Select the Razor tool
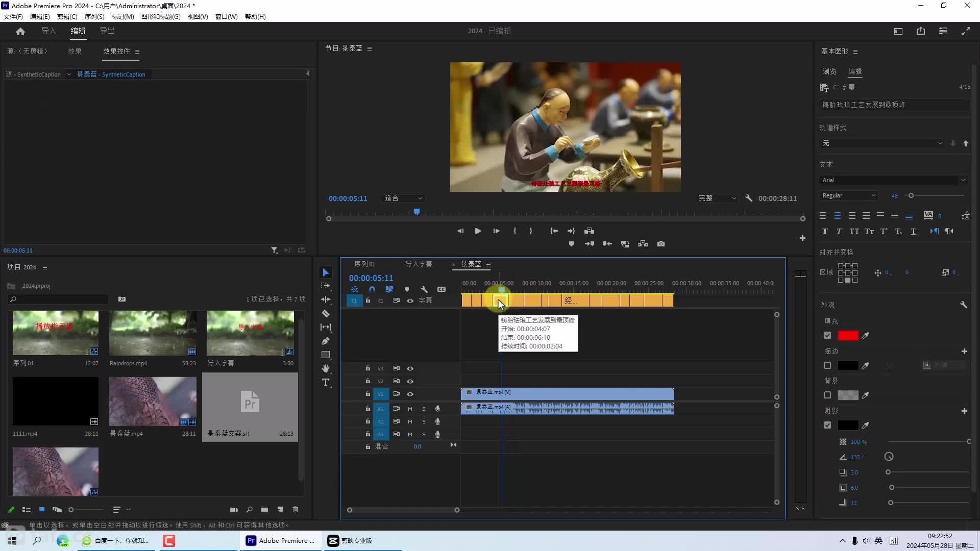The height and width of the screenshot is (551, 980). coord(326,313)
